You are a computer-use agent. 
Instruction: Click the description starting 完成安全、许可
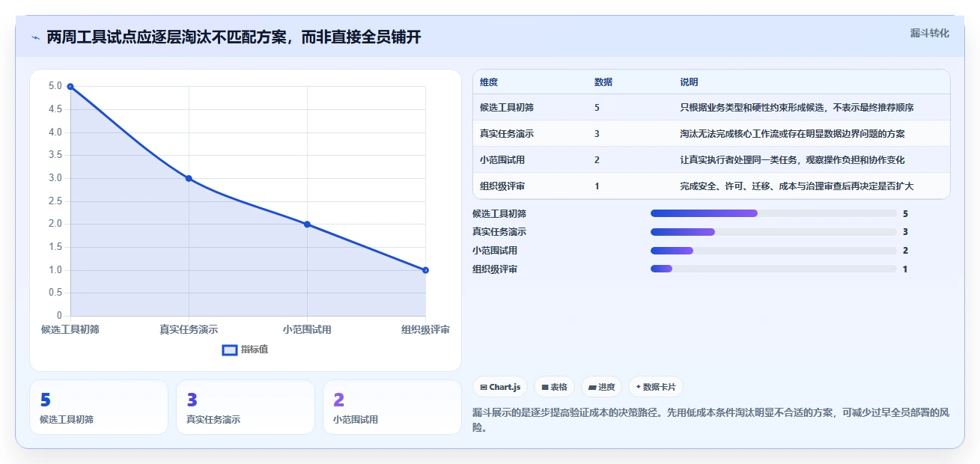point(797,186)
